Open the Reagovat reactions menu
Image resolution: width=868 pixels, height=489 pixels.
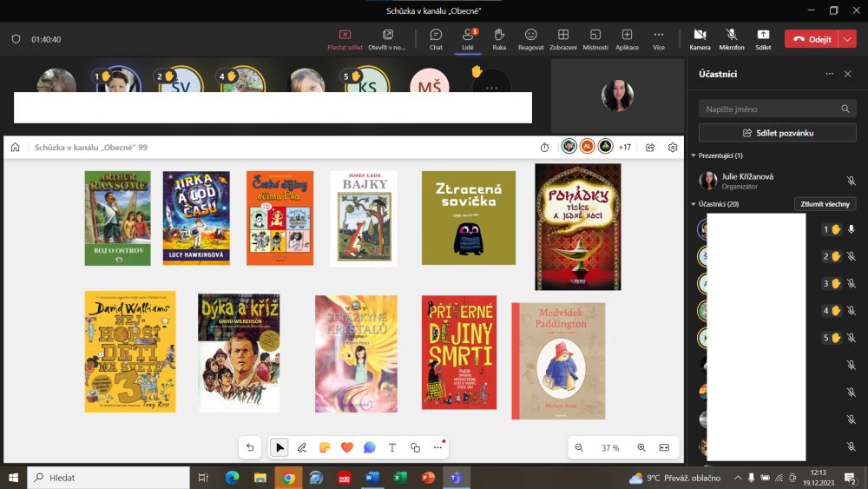click(x=531, y=39)
